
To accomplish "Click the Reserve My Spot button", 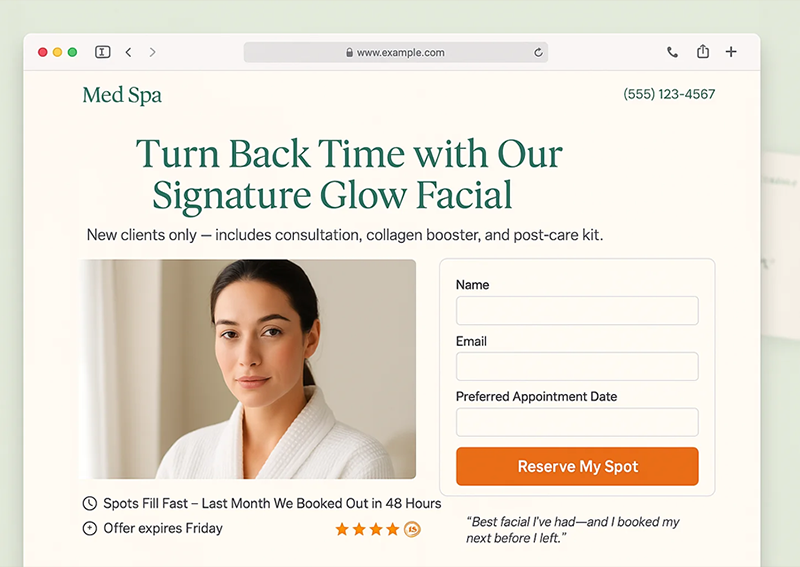I will click(577, 466).
